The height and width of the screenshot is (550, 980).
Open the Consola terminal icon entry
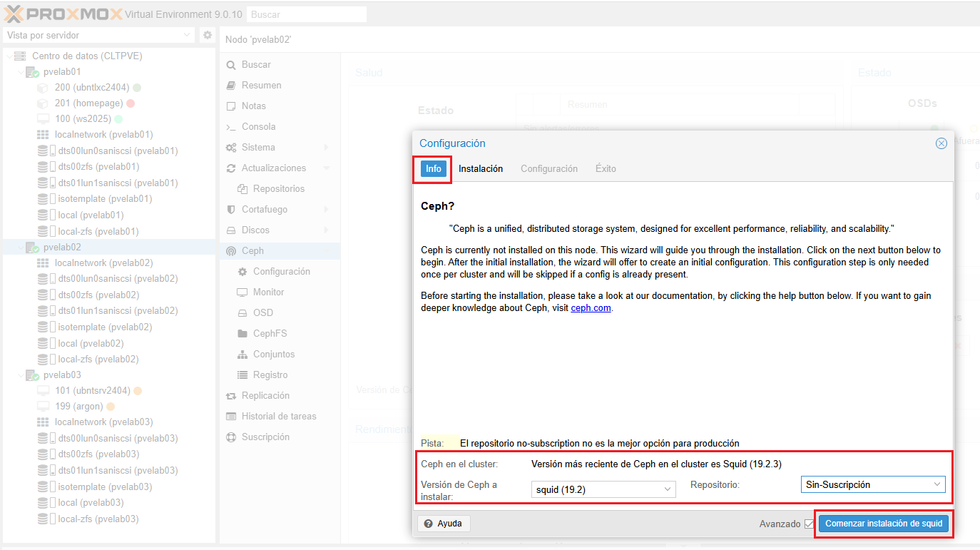tap(230, 127)
